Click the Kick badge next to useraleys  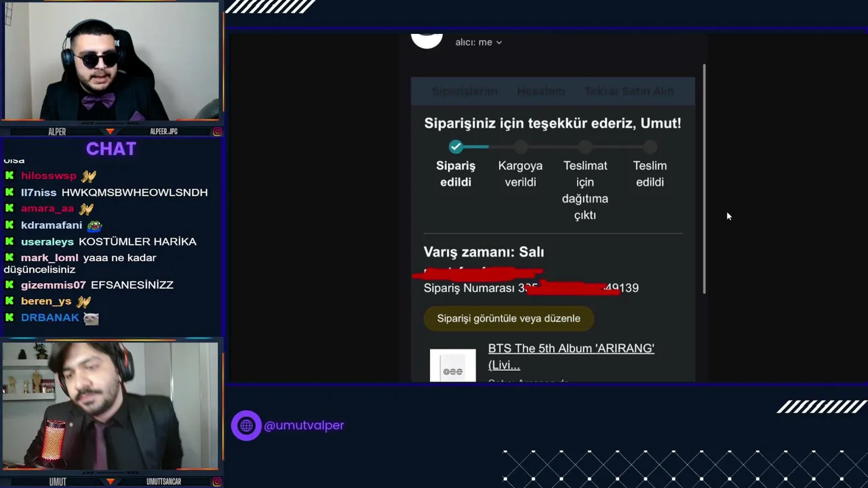pyautogui.click(x=9, y=242)
